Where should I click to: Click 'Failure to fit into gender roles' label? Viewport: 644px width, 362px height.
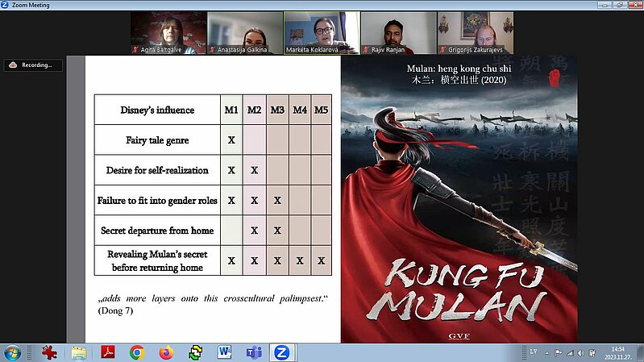pyautogui.click(x=157, y=201)
